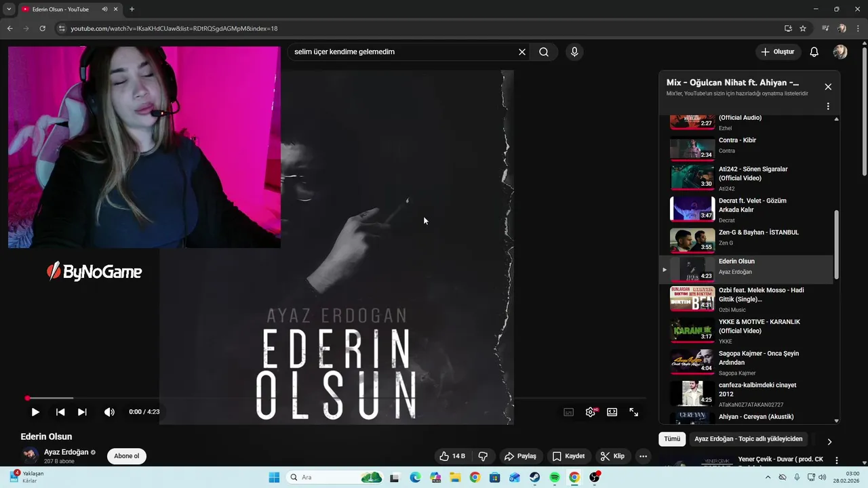Open Chrome media controls icon
This screenshot has width=868, height=488.
825,28
